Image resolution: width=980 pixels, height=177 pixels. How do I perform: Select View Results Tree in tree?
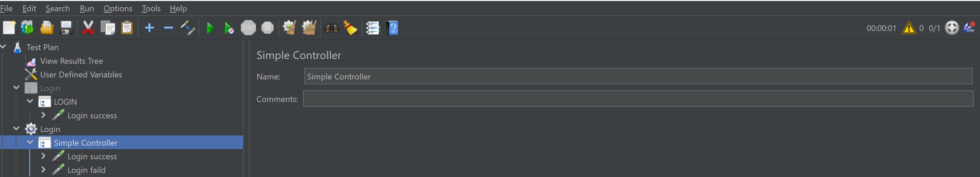coord(71,61)
